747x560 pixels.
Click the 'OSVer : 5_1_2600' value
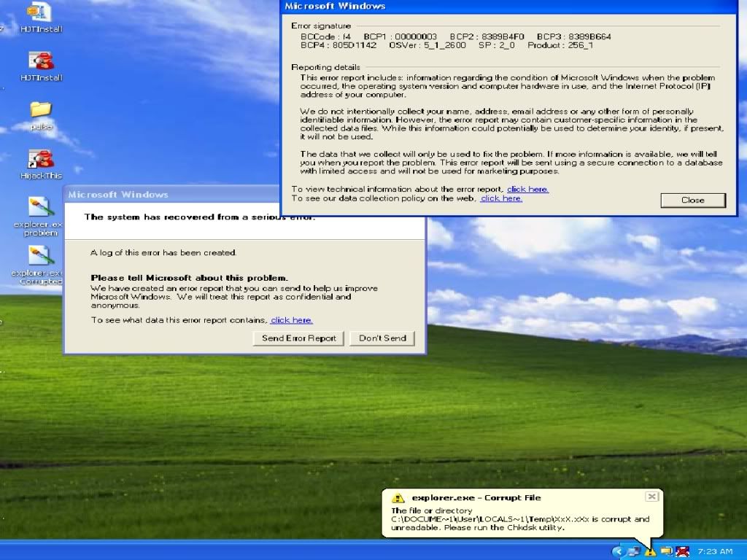point(427,45)
